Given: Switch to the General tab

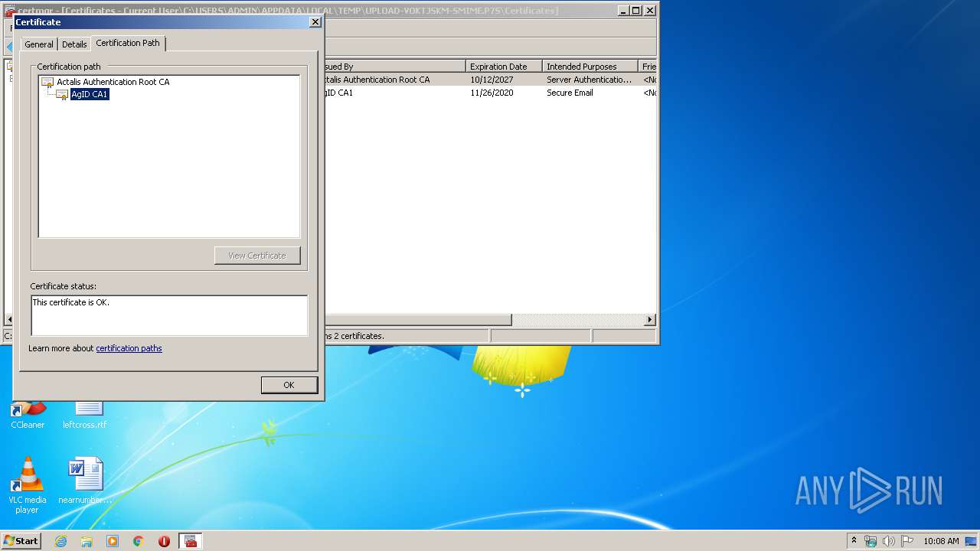Looking at the screenshot, I should [x=39, y=44].
